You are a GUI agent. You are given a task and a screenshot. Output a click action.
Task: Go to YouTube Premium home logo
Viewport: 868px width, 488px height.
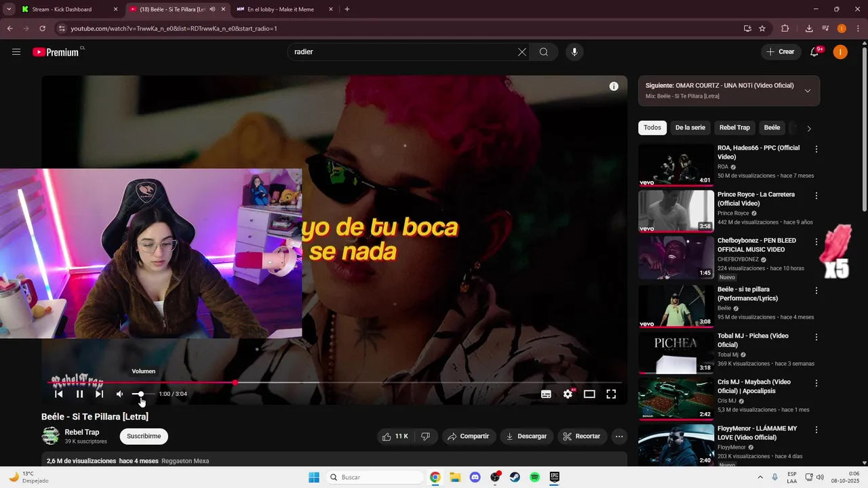pyautogui.click(x=58, y=52)
